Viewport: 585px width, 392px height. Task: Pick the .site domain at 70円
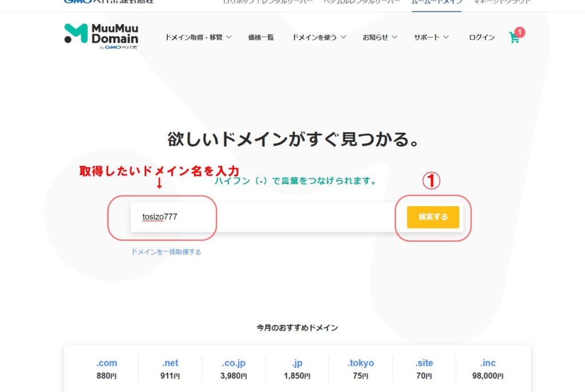coord(424,369)
